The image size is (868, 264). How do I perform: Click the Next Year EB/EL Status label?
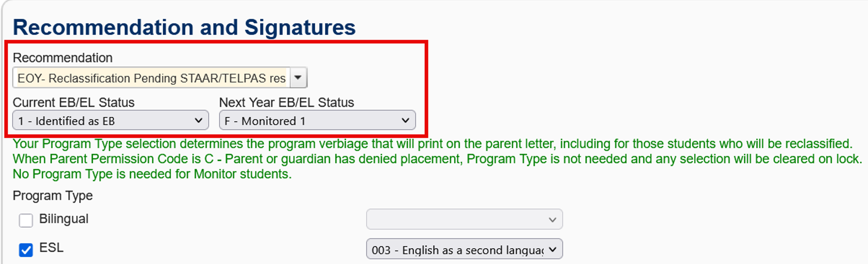pyautogui.click(x=287, y=102)
